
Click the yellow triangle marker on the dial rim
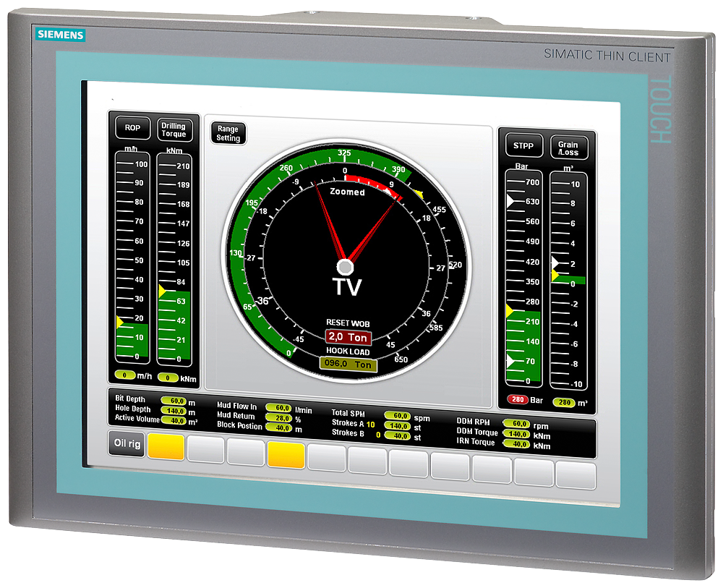coord(418,194)
